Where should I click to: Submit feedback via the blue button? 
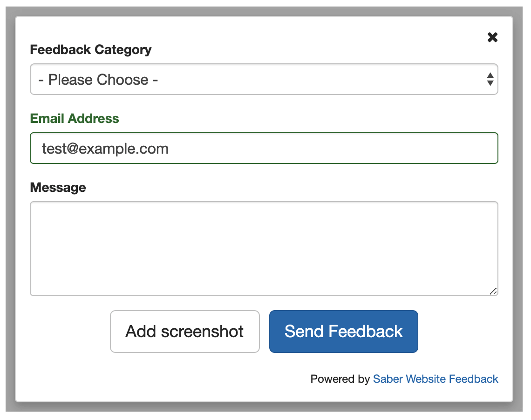(343, 332)
